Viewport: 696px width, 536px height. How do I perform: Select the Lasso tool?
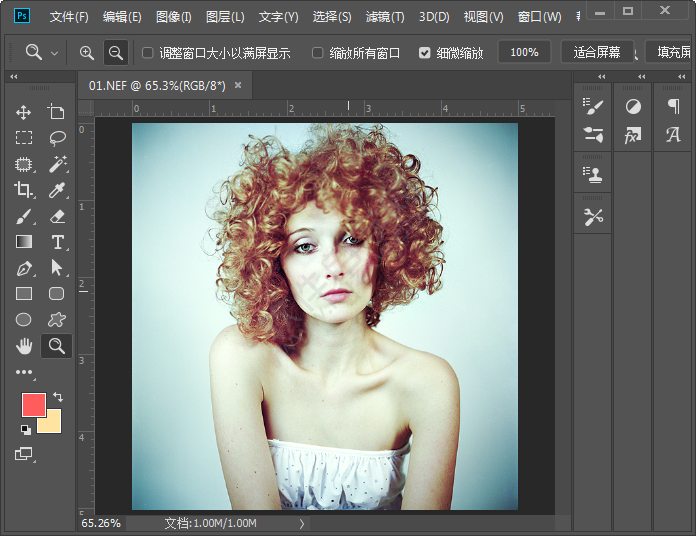click(57, 138)
